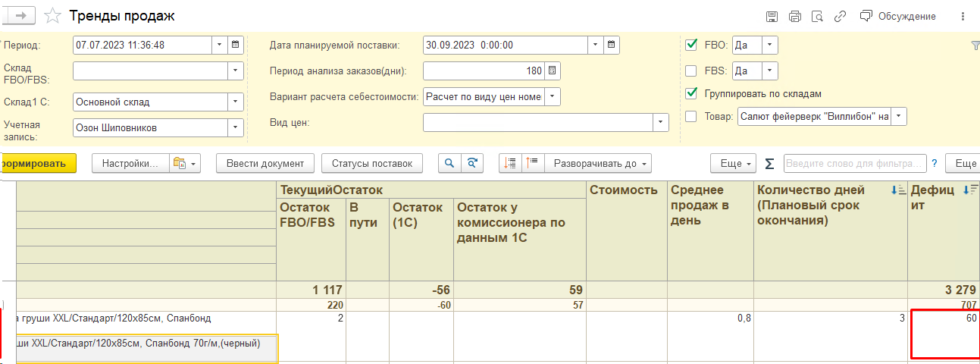
Task: Click the Статусы поставок button
Action: 372,163
